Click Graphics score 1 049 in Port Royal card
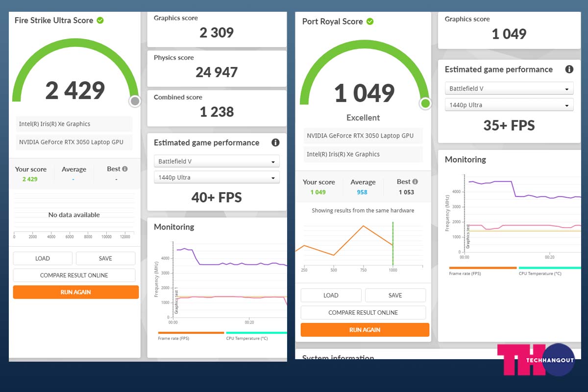This screenshot has width=588, height=392. [509, 34]
